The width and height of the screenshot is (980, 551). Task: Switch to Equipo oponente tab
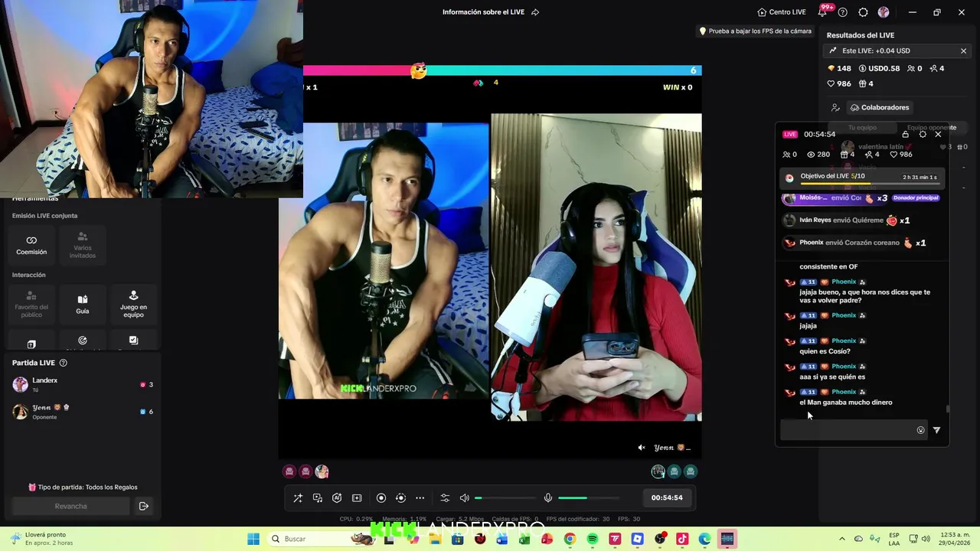point(931,128)
